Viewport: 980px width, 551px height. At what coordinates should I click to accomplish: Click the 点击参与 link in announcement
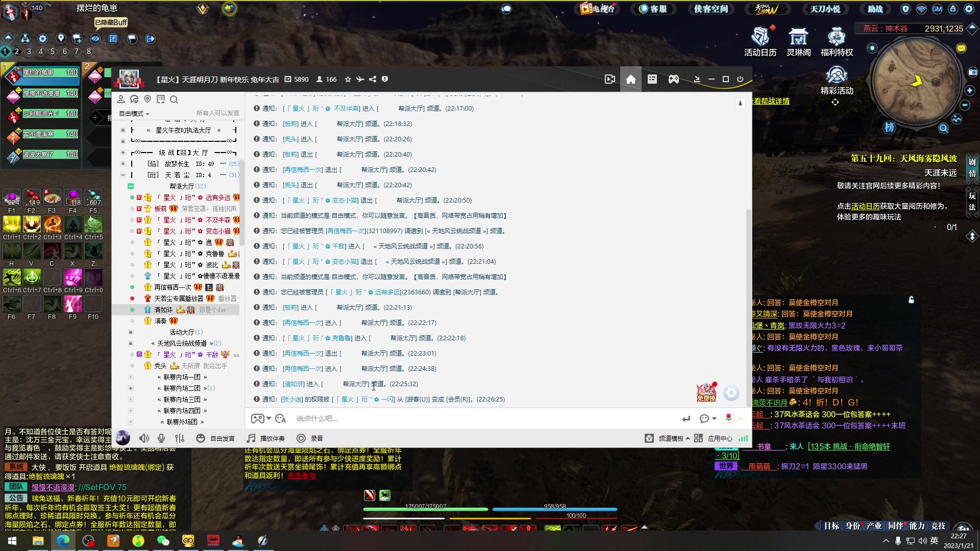301,475
